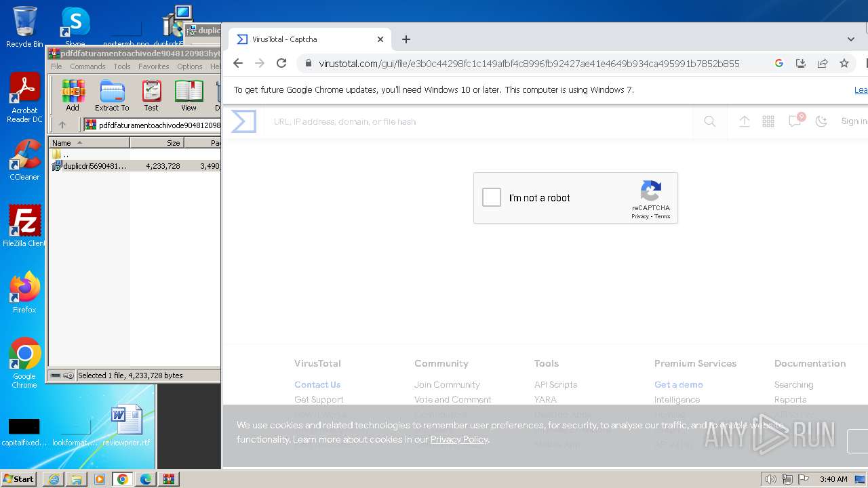868x488 pixels.
Task: Select the duplicdri5690481 file row
Action: [134, 165]
